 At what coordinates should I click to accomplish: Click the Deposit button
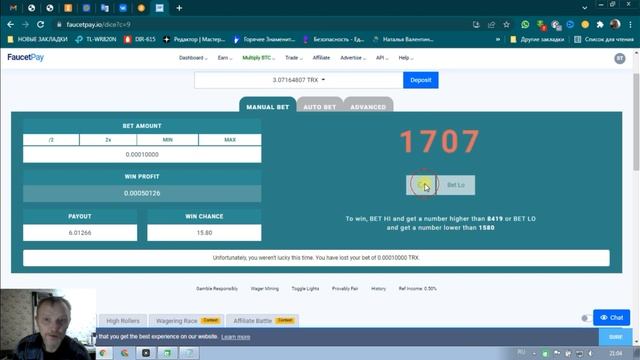[x=421, y=80]
